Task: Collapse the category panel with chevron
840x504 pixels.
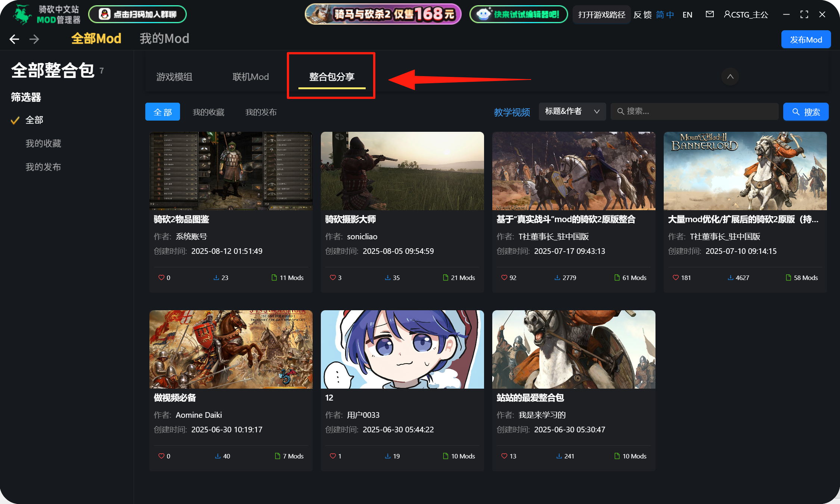Action: (x=730, y=77)
